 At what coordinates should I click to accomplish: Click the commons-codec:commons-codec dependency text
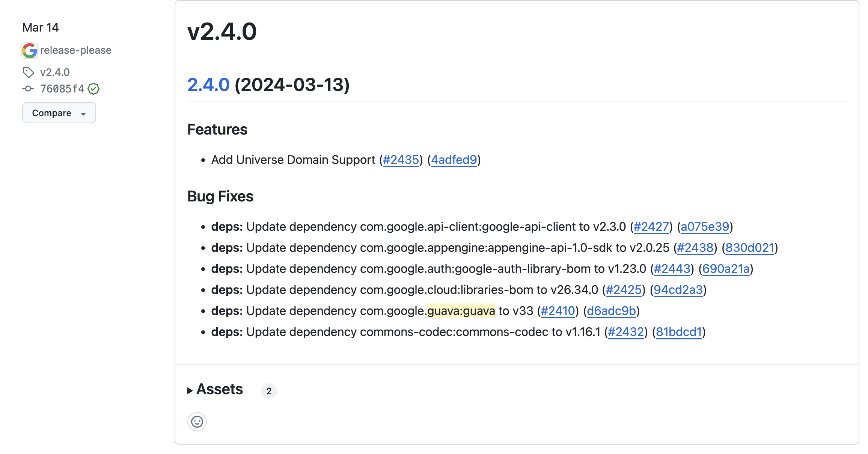[454, 332]
